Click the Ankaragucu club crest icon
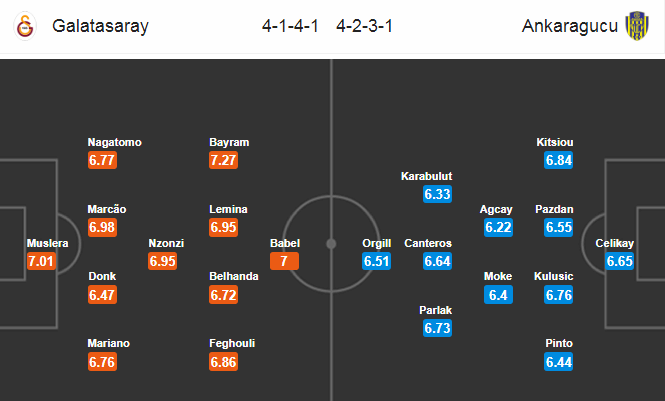The image size is (665, 401). [x=637, y=26]
